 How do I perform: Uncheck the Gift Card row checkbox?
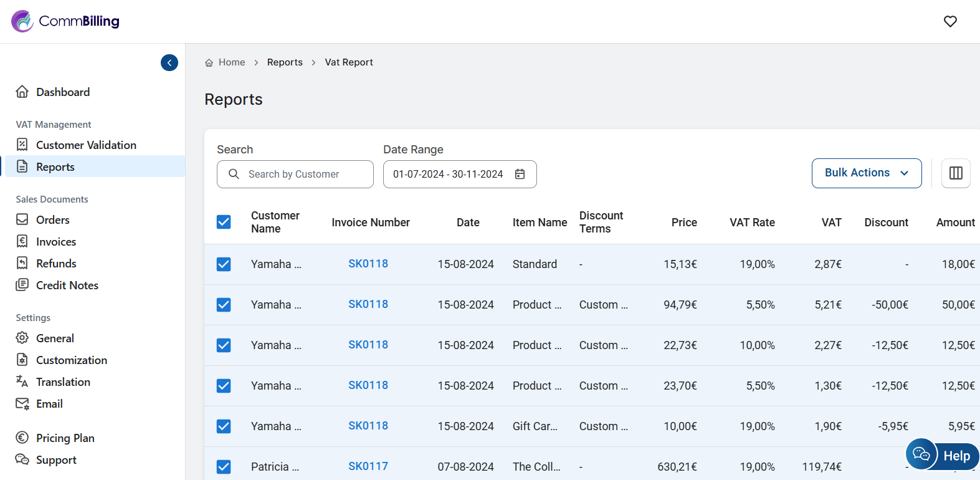click(224, 426)
